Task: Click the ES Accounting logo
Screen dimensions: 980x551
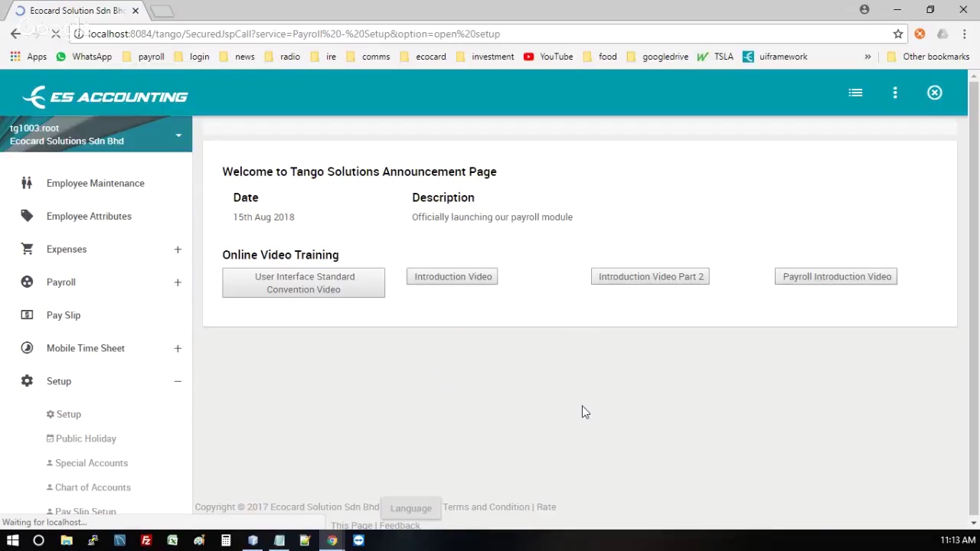Action: point(105,96)
